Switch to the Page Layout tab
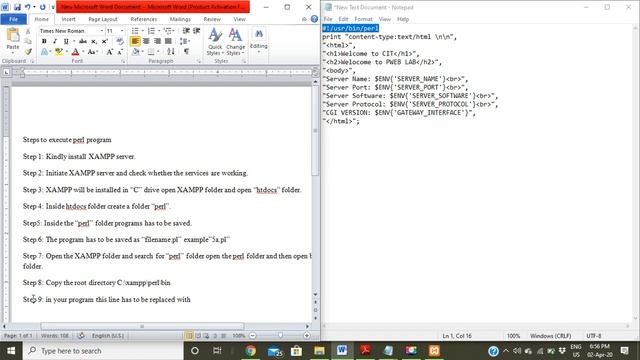The image size is (640, 360). click(103, 19)
